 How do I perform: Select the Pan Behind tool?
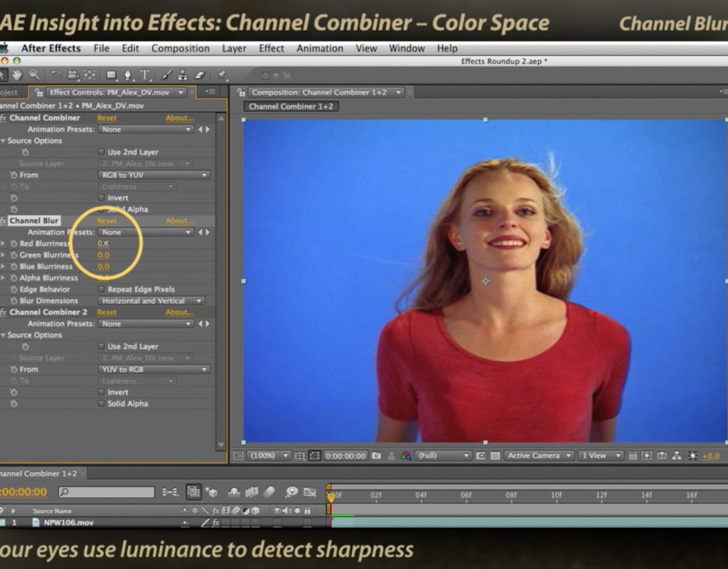pyautogui.click(x=90, y=75)
